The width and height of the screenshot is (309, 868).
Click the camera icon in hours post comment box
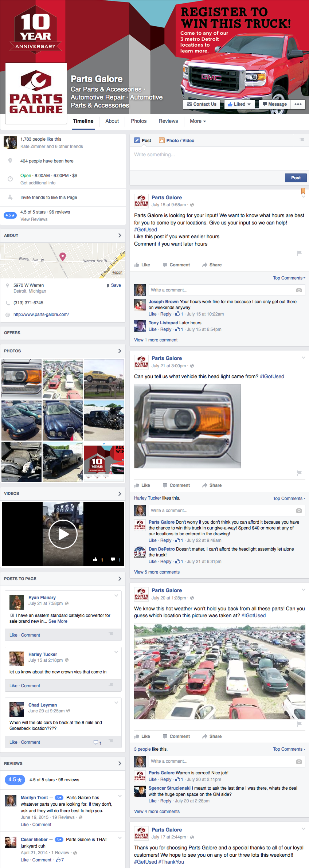click(298, 290)
